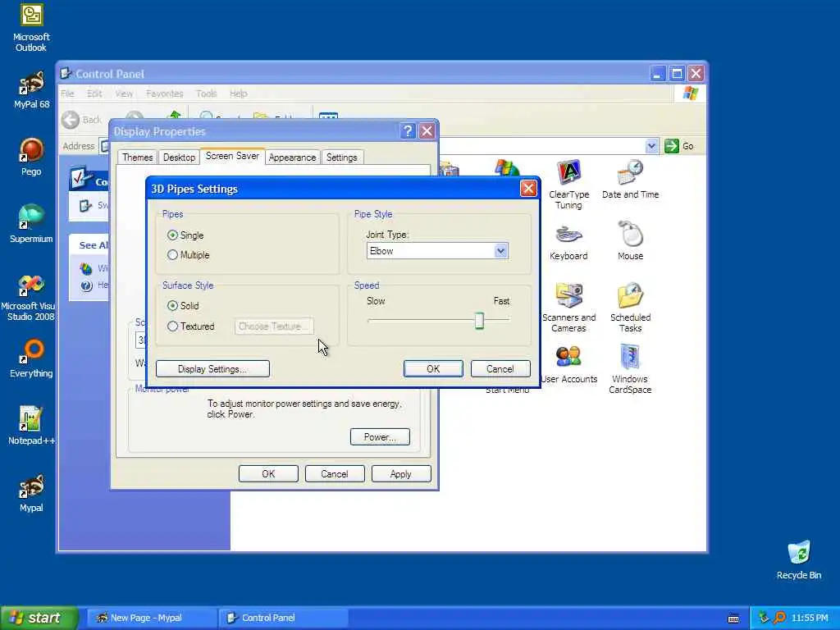Open Mouse settings in Control Panel
Image resolution: width=840 pixels, height=630 pixels.
[631, 240]
